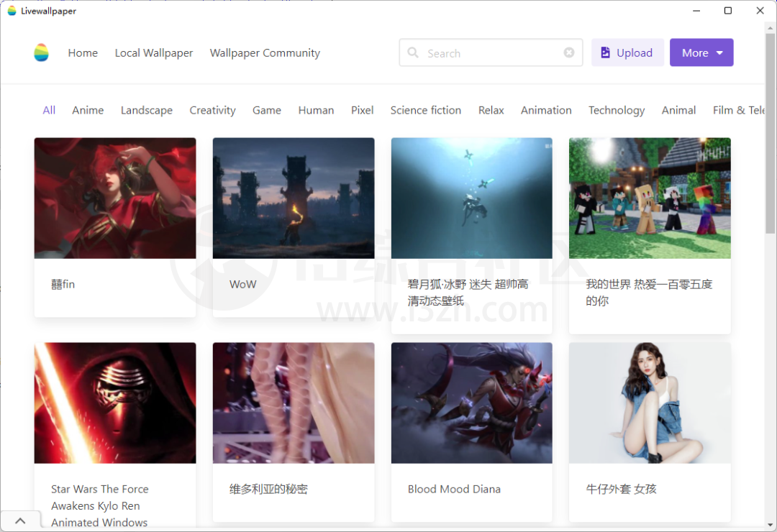This screenshot has width=777, height=532.
Task: Click the scrollbar up arrow
Action: pos(770,28)
